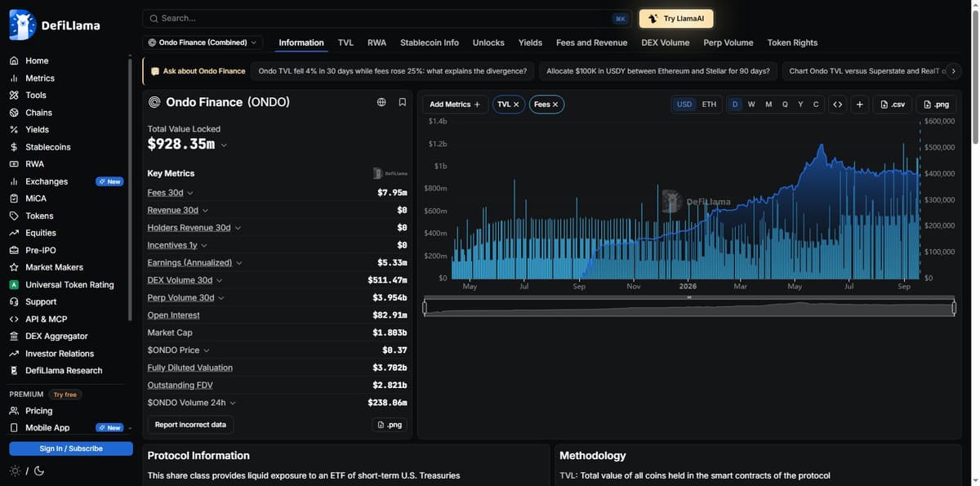Click the website globe icon beside Ondo Finance

pyautogui.click(x=381, y=102)
